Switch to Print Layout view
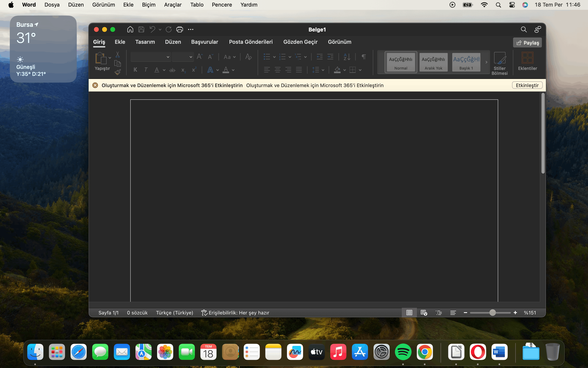Image resolution: width=588 pixels, height=368 pixels. [x=409, y=313]
